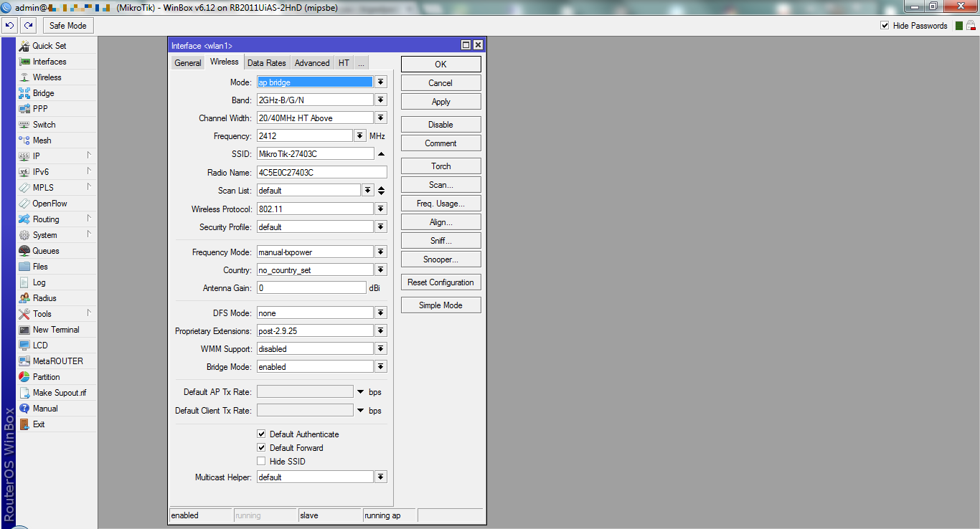
Task: Open the Bridge sidebar icon
Action: pos(24,93)
